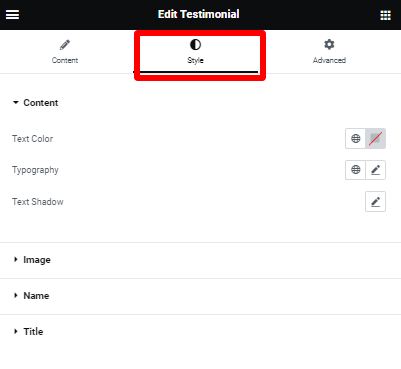Open global fonts for Typography

pyautogui.click(x=356, y=170)
